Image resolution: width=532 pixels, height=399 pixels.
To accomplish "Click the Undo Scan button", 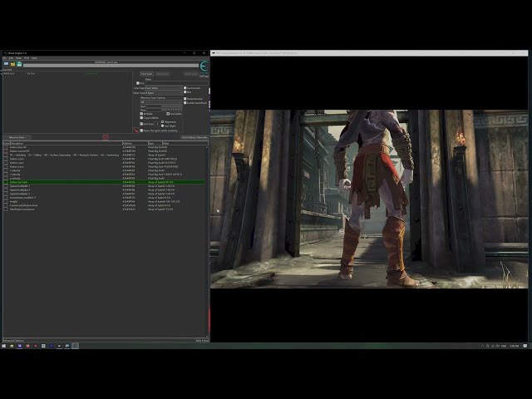I will pos(190,74).
